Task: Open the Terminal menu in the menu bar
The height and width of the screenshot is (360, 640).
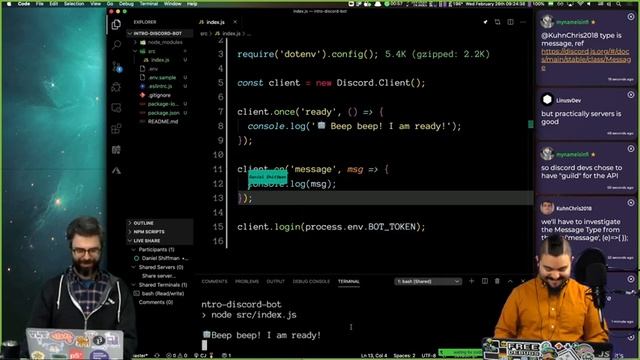Action: [149, 4]
